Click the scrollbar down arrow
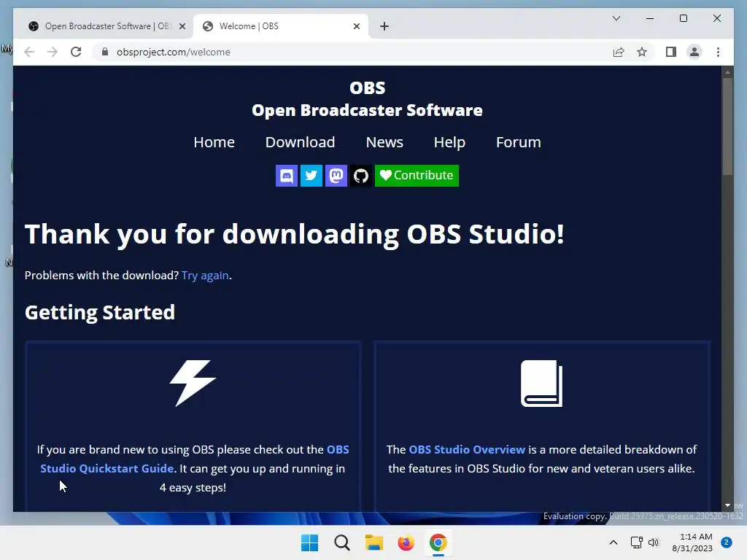Viewport: 747px width, 560px height. (x=727, y=505)
